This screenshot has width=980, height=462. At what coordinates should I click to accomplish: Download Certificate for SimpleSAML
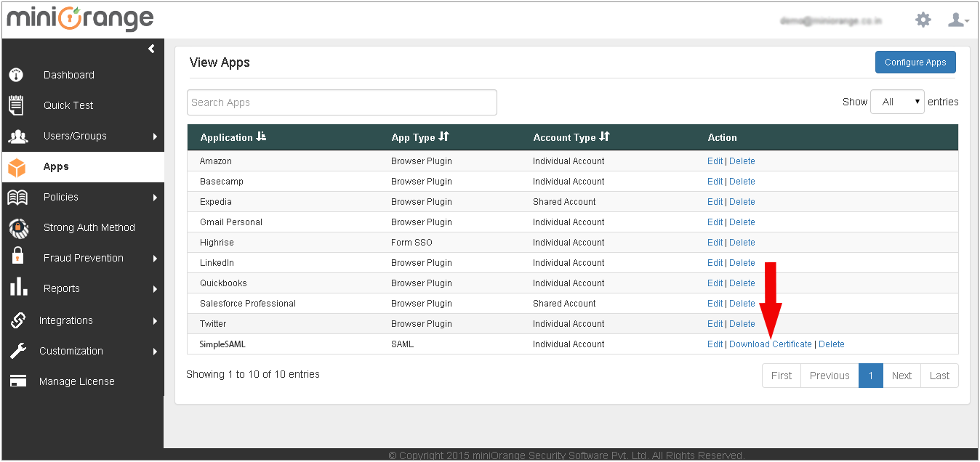(771, 344)
